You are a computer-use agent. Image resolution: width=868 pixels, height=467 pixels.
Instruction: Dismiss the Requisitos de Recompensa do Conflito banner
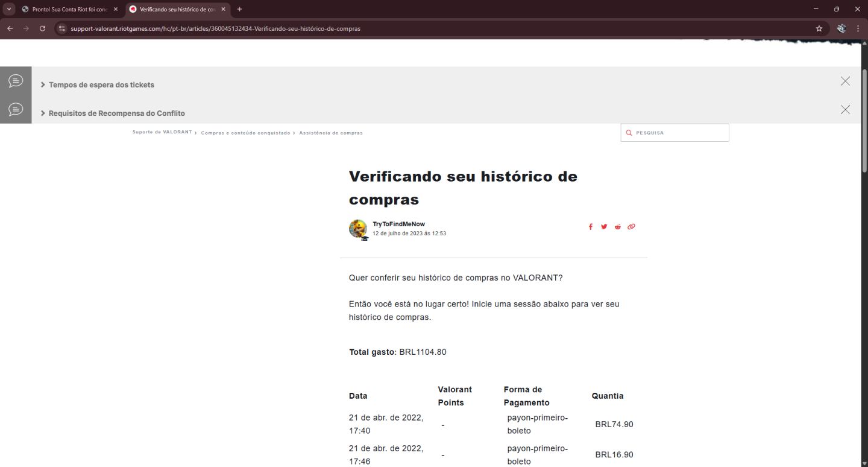(x=845, y=109)
